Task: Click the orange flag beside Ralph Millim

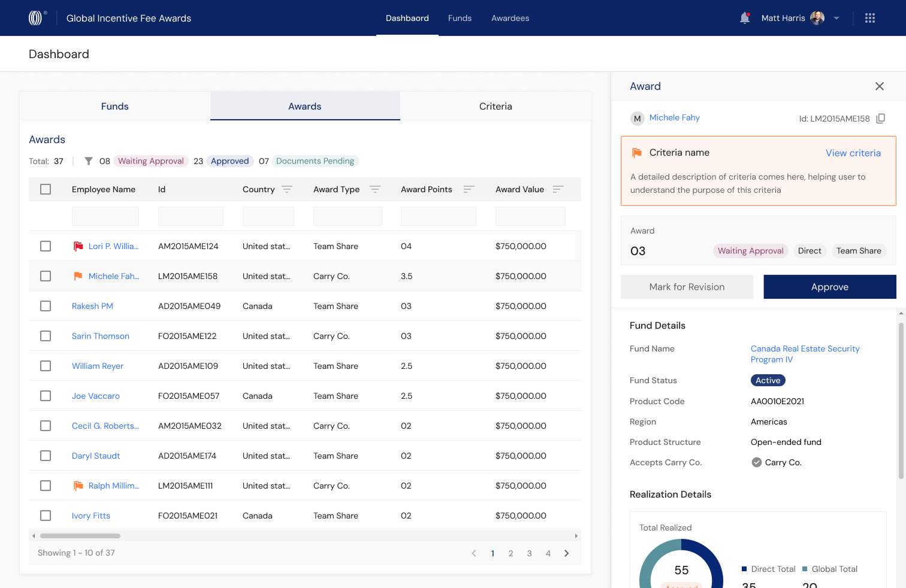Action: 78,486
